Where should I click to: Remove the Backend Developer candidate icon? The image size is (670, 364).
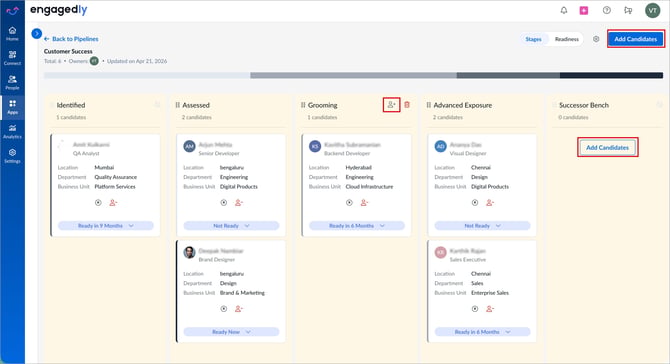pos(364,203)
